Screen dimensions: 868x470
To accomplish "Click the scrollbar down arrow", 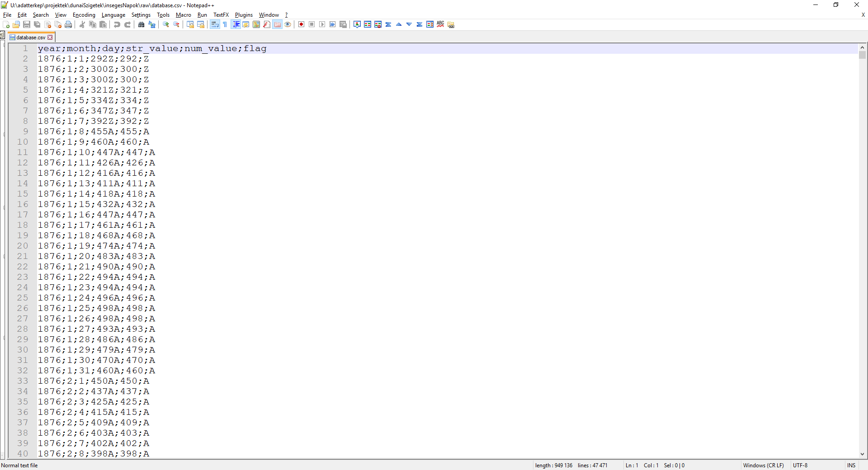I will pyautogui.click(x=862, y=454).
